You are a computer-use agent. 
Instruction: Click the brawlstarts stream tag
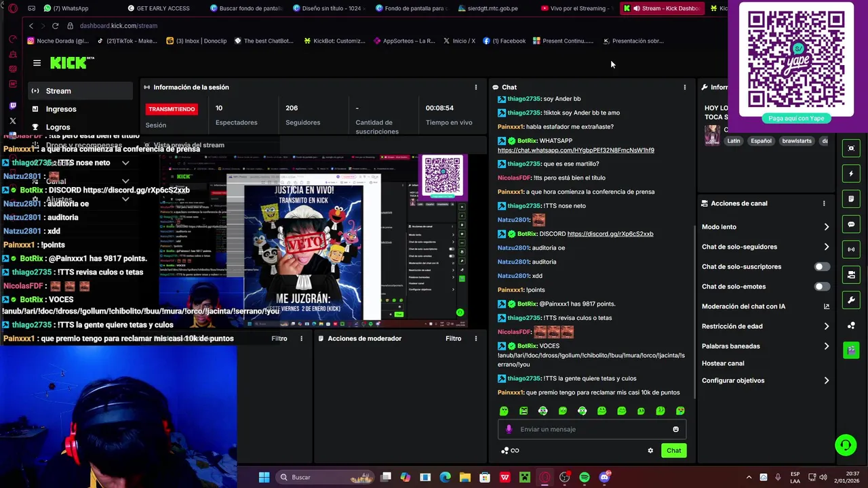pos(796,141)
